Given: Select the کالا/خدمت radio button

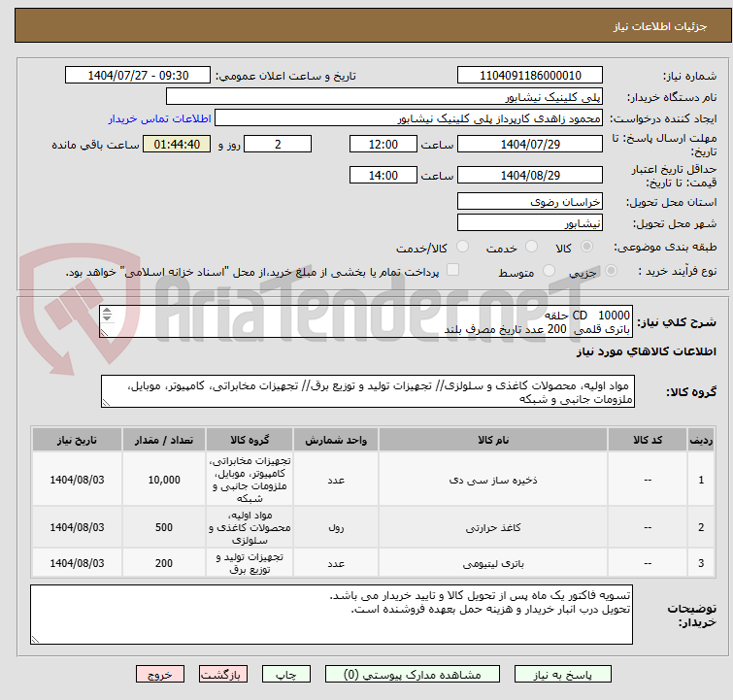Looking at the screenshot, I should point(462,247).
